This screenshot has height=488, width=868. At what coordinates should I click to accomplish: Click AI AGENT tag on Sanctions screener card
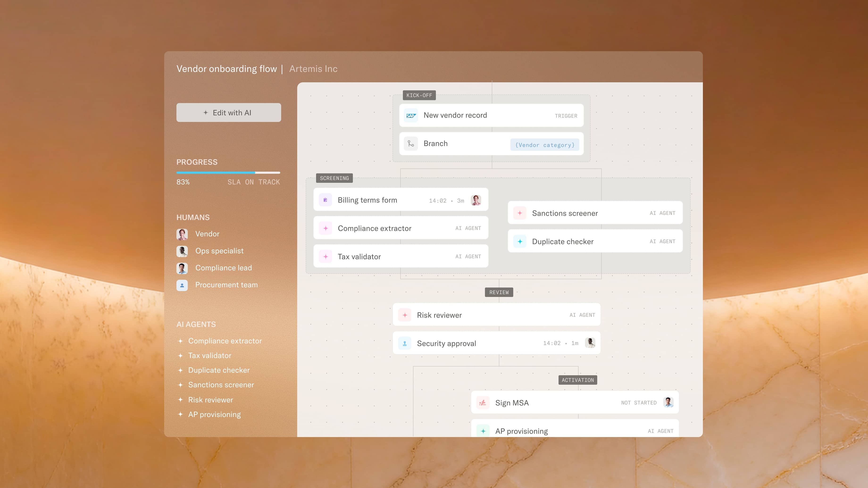coord(663,213)
